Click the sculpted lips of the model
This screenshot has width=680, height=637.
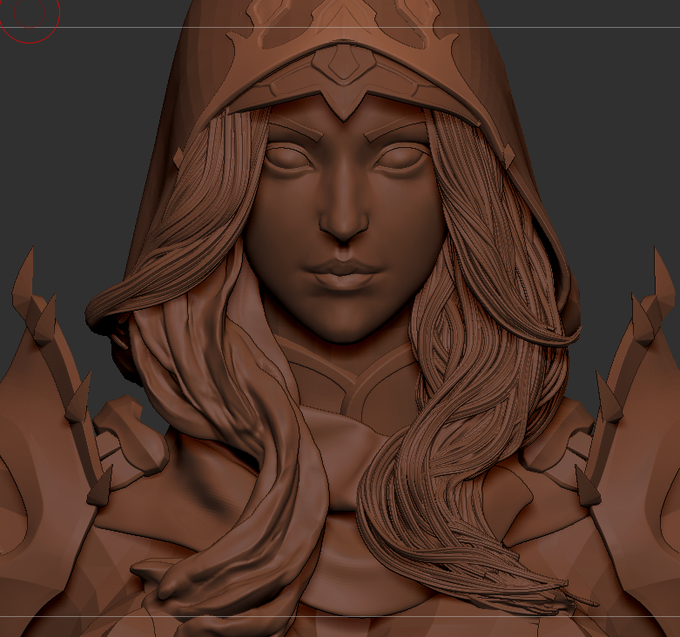coord(343,274)
